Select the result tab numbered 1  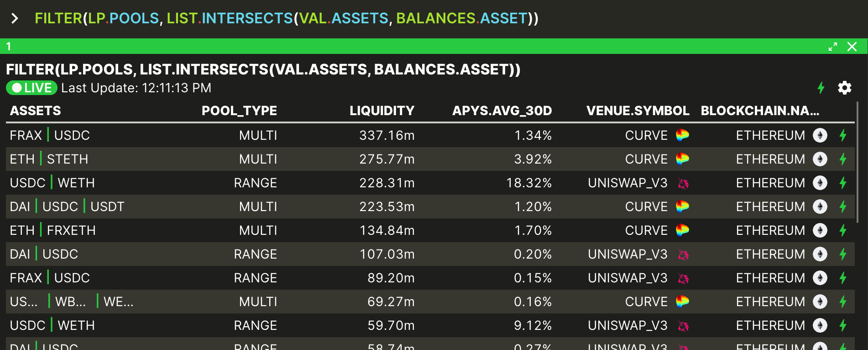tap(9, 46)
